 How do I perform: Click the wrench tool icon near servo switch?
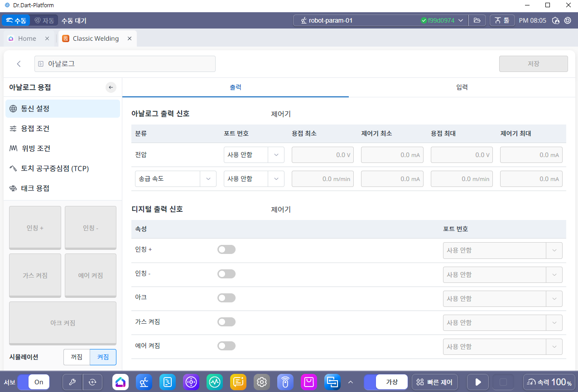[x=72, y=382]
